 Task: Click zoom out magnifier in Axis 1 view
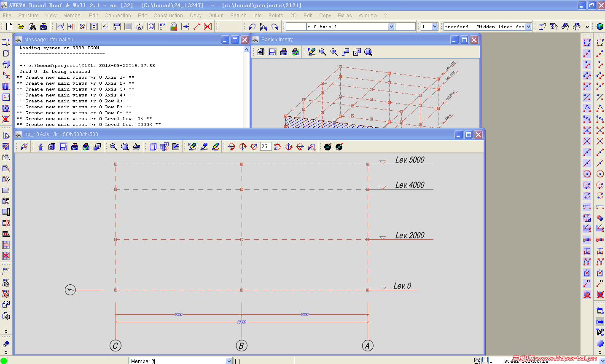(113, 147)
